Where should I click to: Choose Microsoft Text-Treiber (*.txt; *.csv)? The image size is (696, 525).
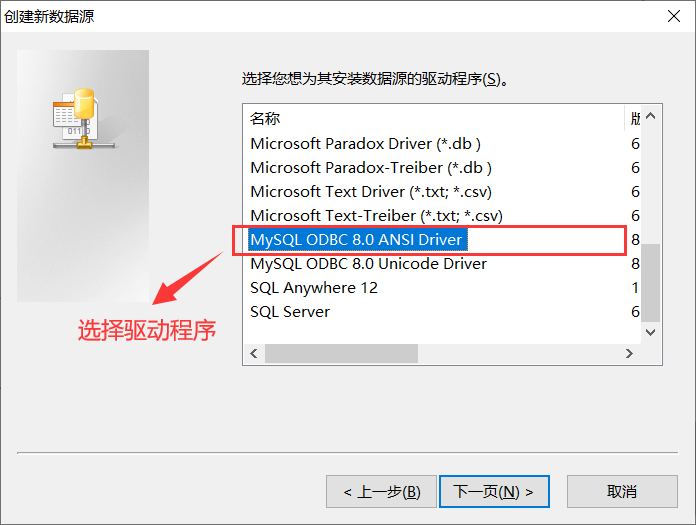pos(376,216)
